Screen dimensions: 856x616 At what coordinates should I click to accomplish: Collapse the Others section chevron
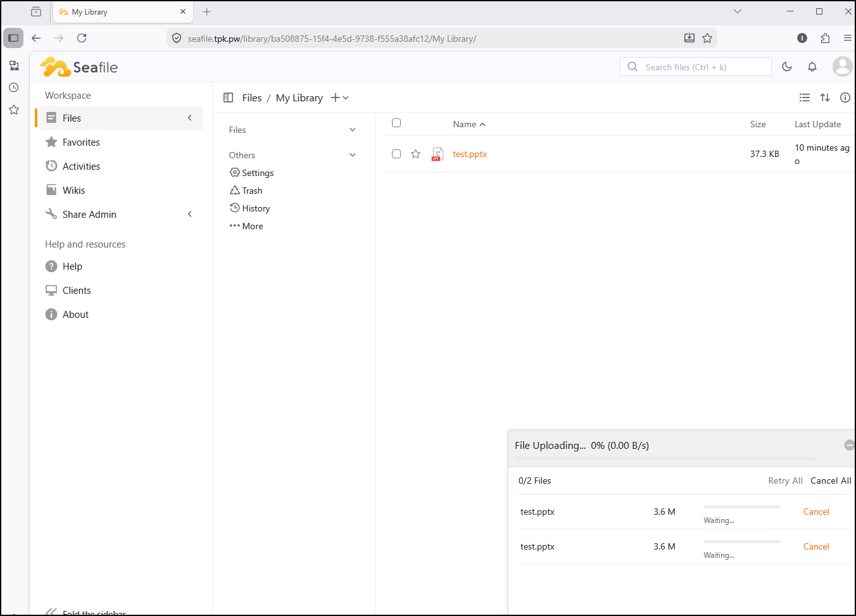click(353, 155)
